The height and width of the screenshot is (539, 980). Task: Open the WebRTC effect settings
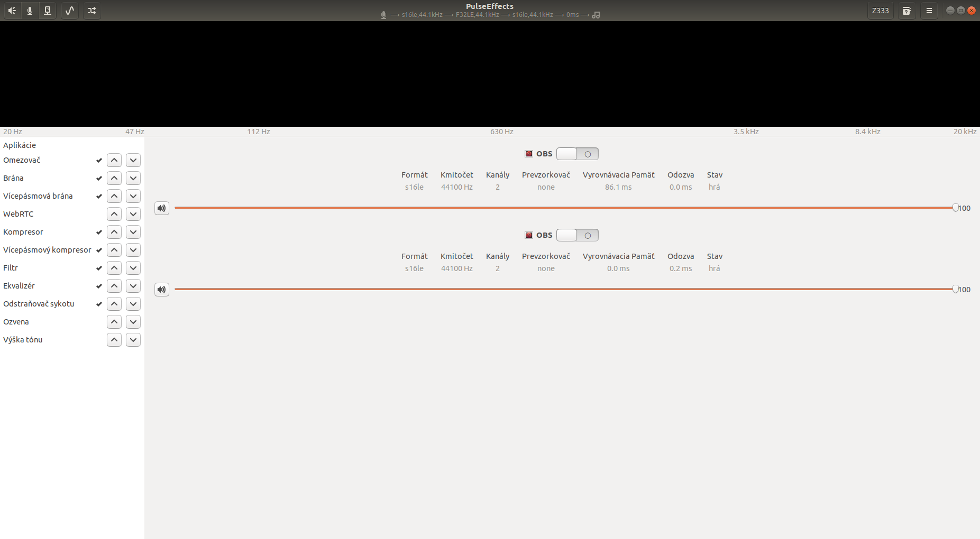pyautogui.click(x=19, y=214)
